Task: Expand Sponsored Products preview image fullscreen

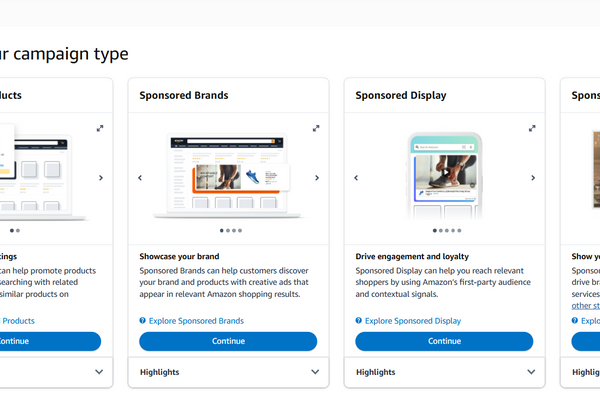Action: (100, 128)
